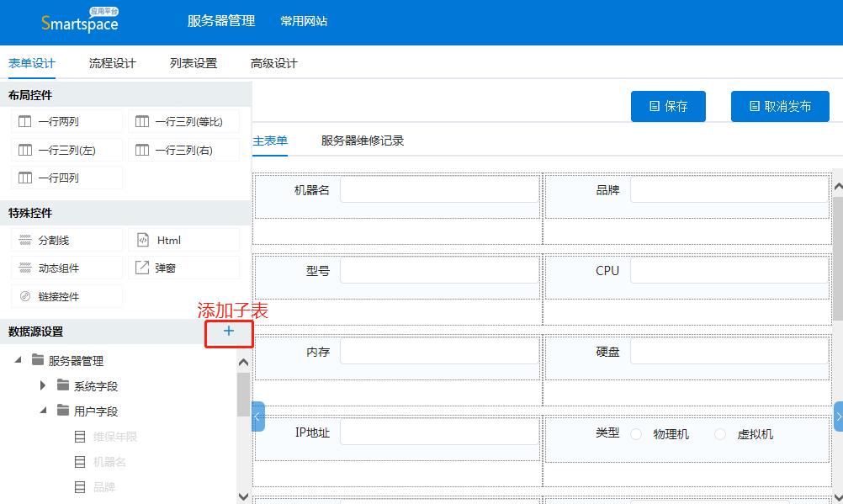Click the blue right-edge arrow handle
The image size is (843, 504).
coord(839,416)
